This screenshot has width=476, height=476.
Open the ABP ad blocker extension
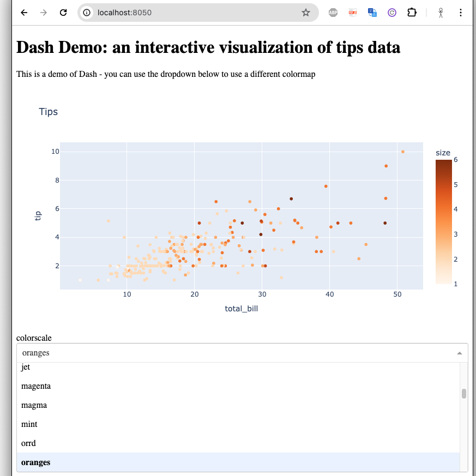333,13
